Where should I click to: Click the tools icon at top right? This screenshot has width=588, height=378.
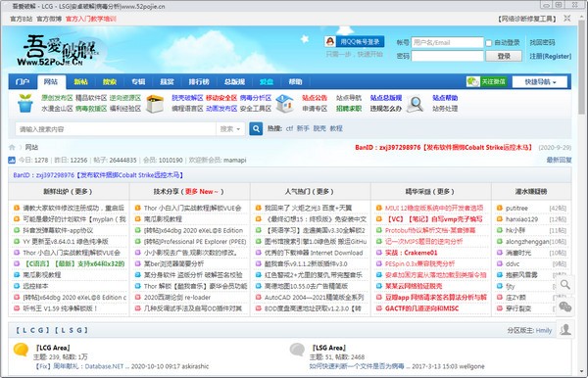click(x=567, y=19)
